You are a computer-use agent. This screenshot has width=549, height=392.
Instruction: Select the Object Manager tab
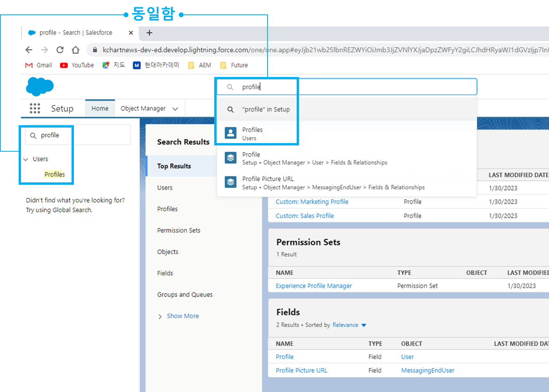[143, 108]
